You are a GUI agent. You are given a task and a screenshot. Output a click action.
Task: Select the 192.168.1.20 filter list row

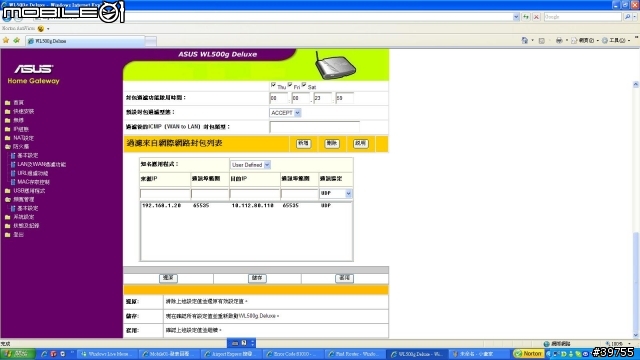246,206
